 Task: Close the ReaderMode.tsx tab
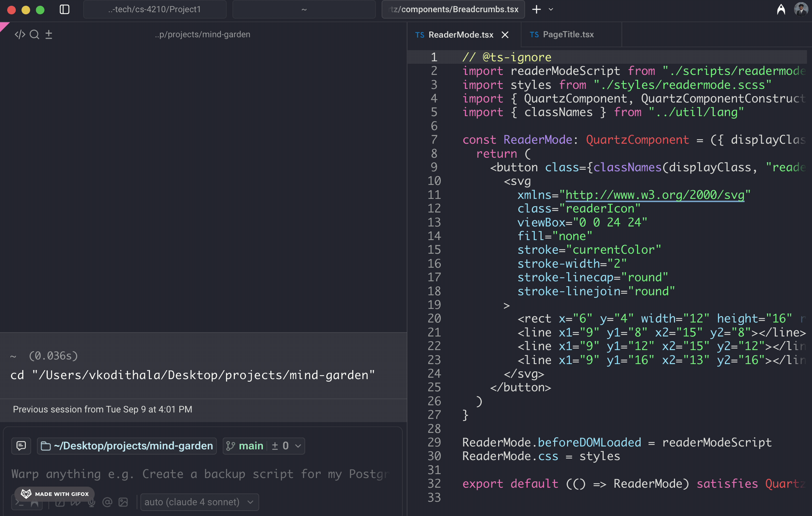click(x=505, y=34)
